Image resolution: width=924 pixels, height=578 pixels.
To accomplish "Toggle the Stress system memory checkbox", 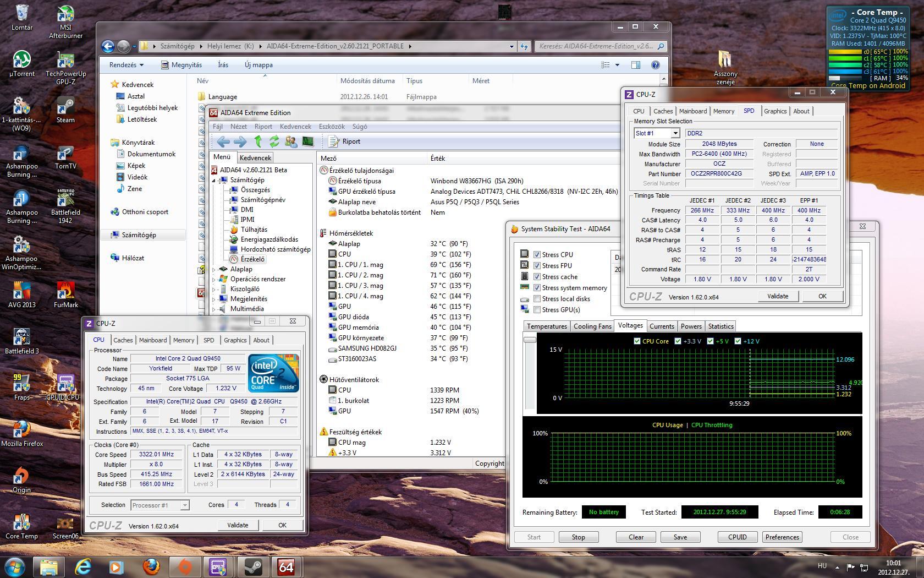I will point(537,288).
